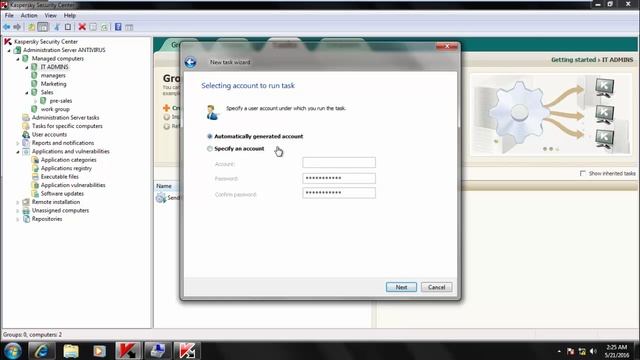Click the Up one level folder icon
This screenshot has height=360, width=640.
click(x=31, y=27)
